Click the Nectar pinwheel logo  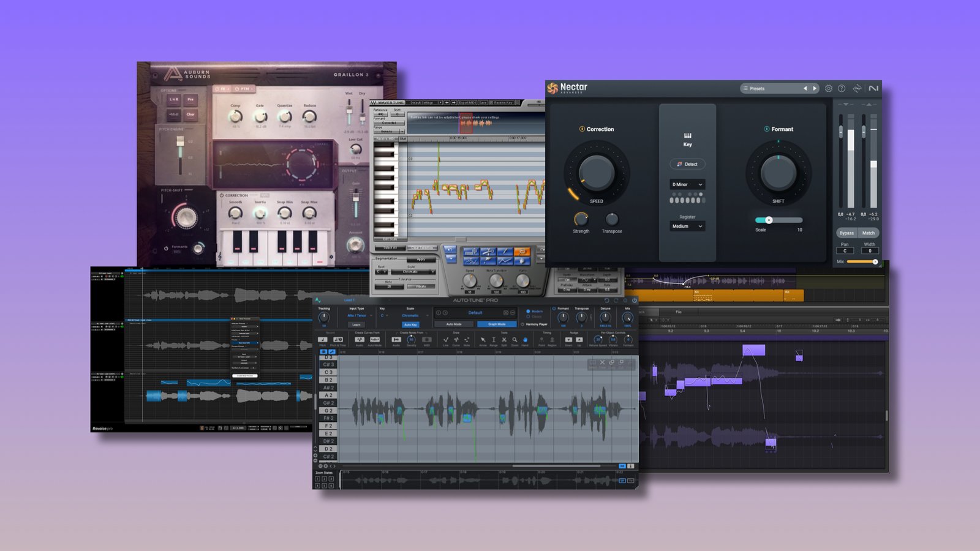pos(552,88)
